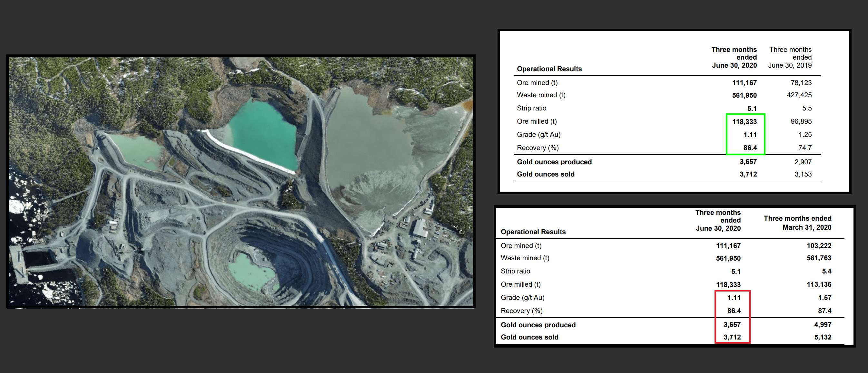Click the Three months ended June 30, 2020 column header
This screenshot has width=868, height=373.
coord(734,57)
